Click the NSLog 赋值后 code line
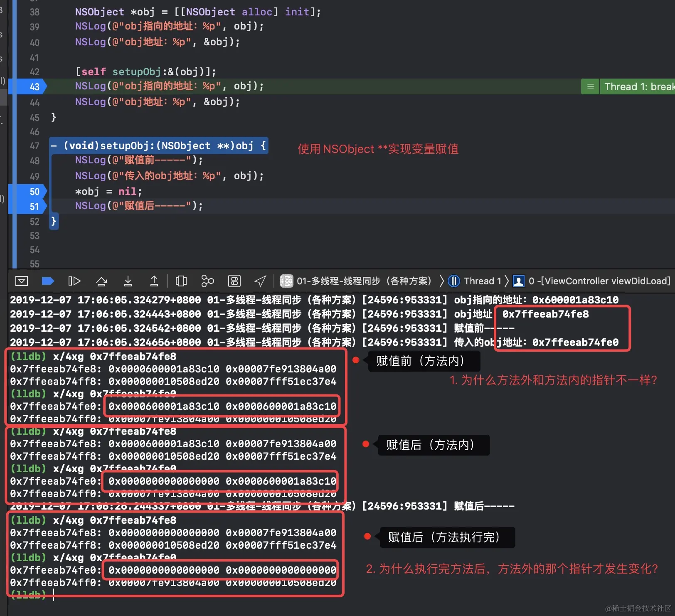The height and width of the screenshot is (616, 675). pyautogui.click(x=139, y=206)
